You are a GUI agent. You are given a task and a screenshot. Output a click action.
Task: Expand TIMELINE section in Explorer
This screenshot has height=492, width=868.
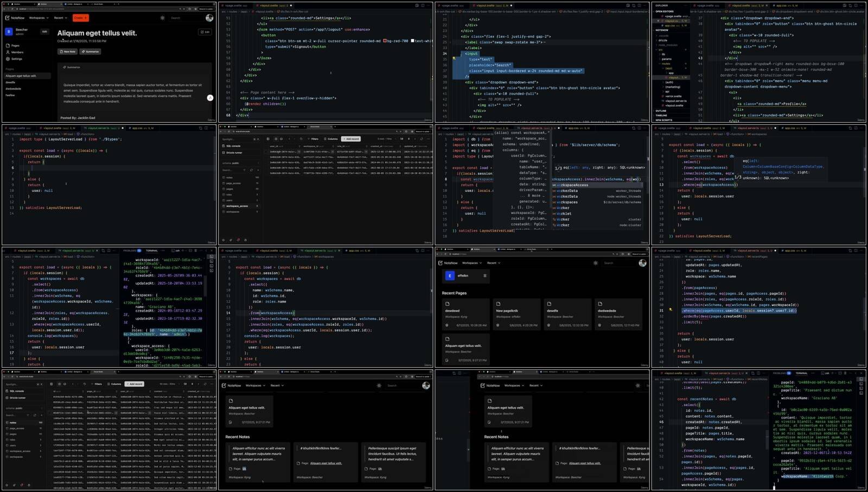pyautogui.click(x=661, y=116)
